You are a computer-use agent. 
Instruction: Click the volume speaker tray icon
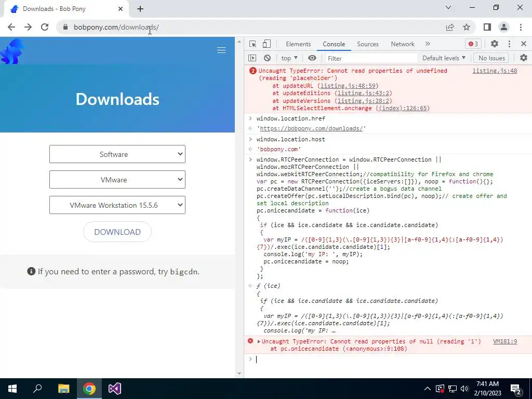pos(464,389)
